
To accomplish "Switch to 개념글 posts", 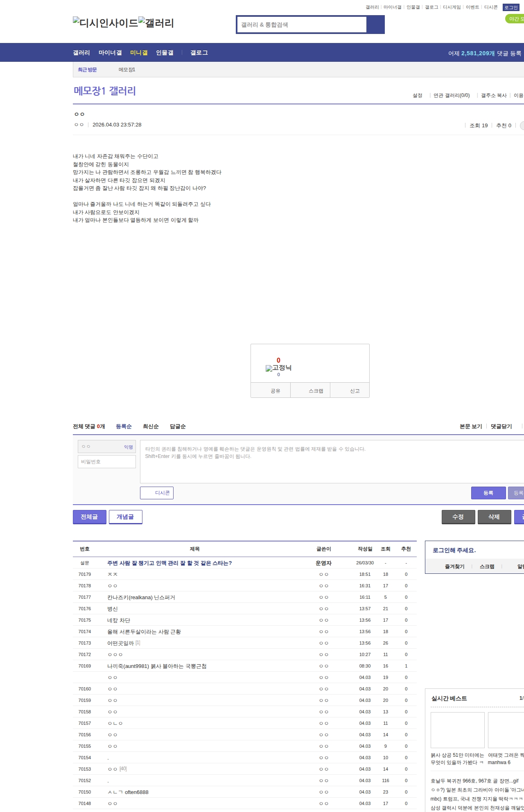I will (126, 517).
